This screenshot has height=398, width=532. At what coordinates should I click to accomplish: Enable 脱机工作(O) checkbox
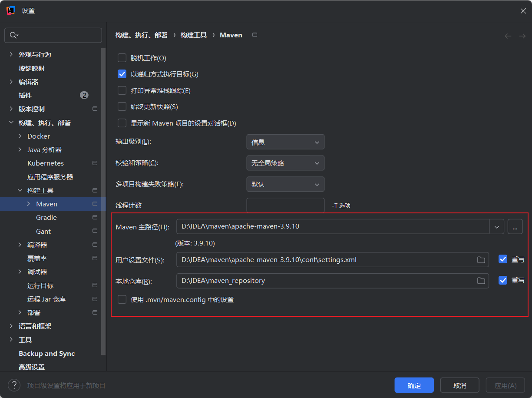click(122, 58)
